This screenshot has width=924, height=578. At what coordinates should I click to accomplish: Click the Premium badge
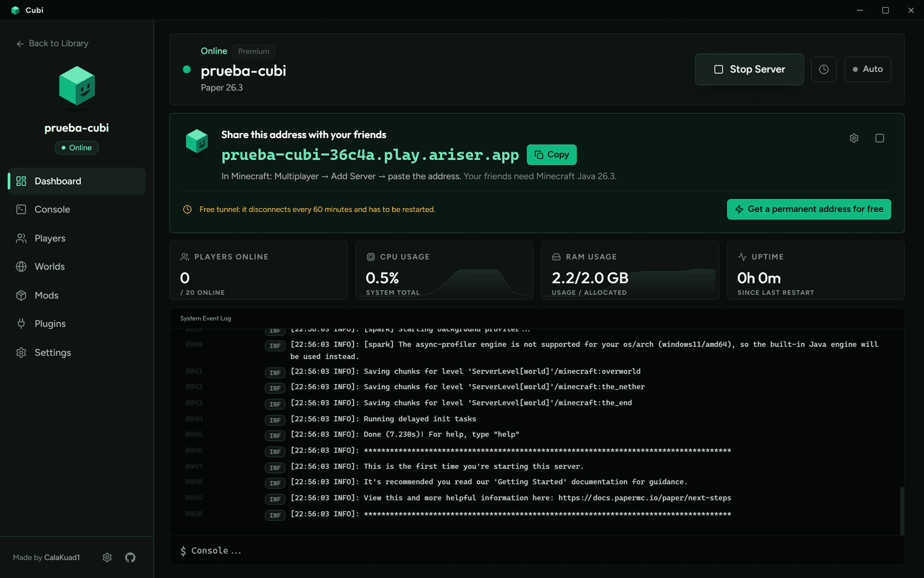coord(254,51)
